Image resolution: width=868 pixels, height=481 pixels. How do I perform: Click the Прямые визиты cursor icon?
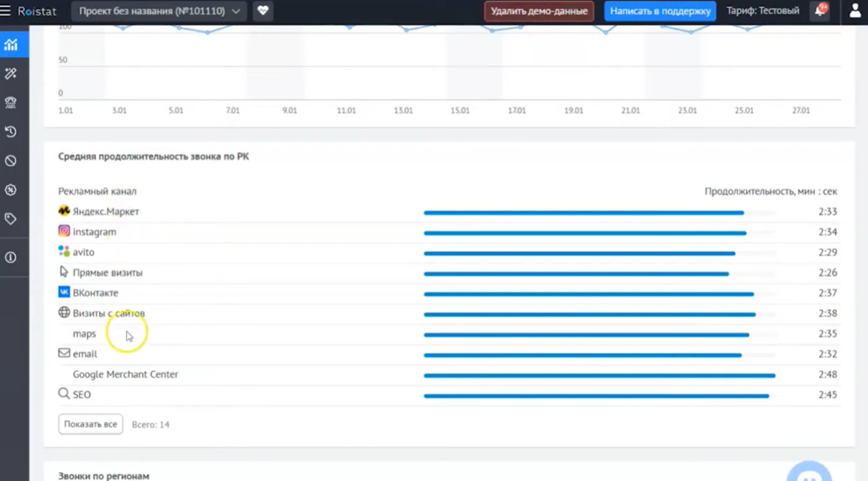(64, 272)
